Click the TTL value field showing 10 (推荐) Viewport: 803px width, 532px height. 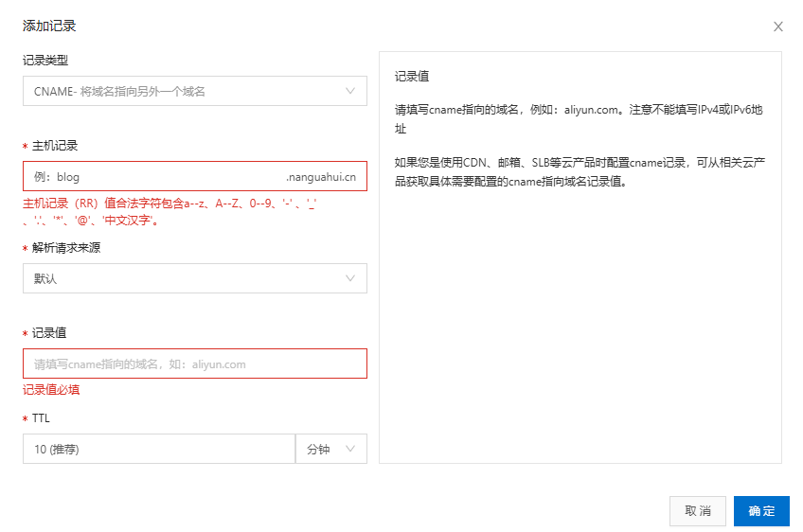pos(158,449)
